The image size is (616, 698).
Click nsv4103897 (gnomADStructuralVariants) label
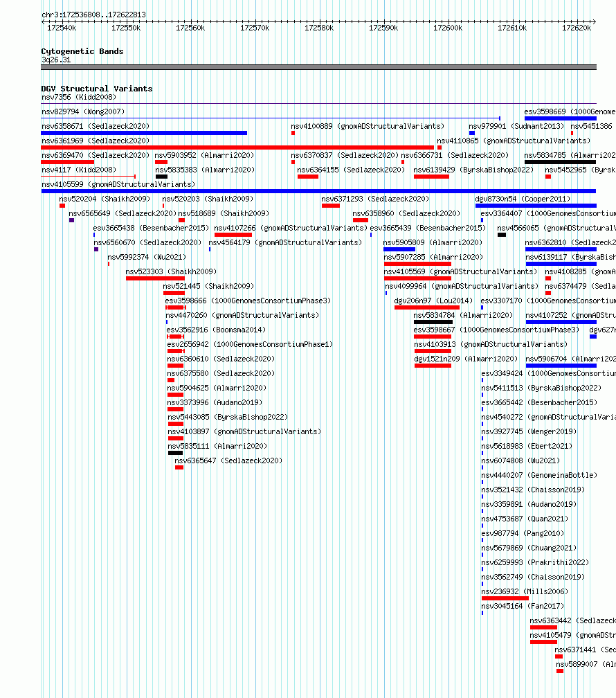click(244, 432)
